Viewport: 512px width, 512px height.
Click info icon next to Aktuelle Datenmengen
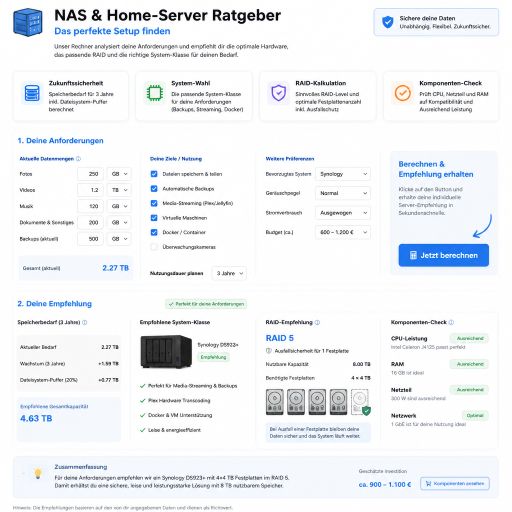click(78, 159)
